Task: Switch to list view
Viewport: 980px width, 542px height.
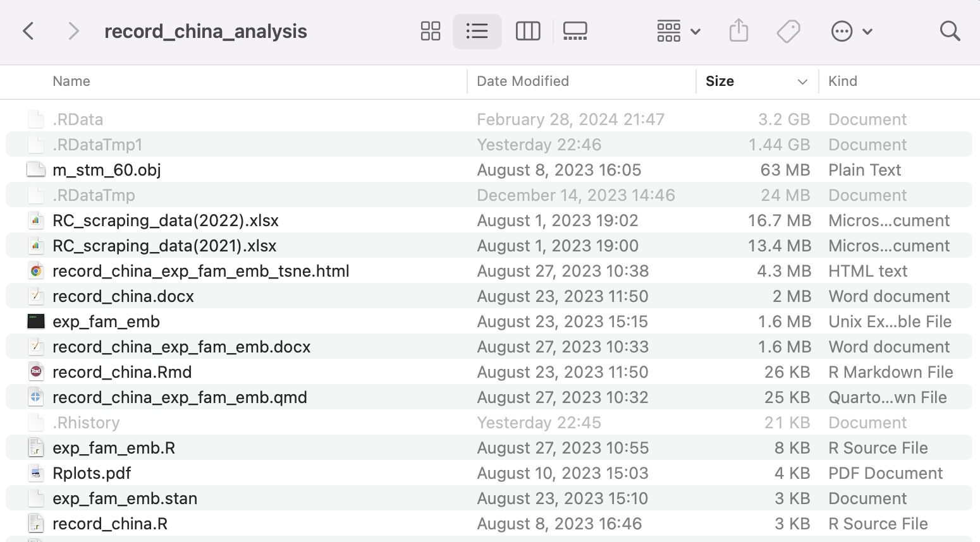Action: pos(477,31)
